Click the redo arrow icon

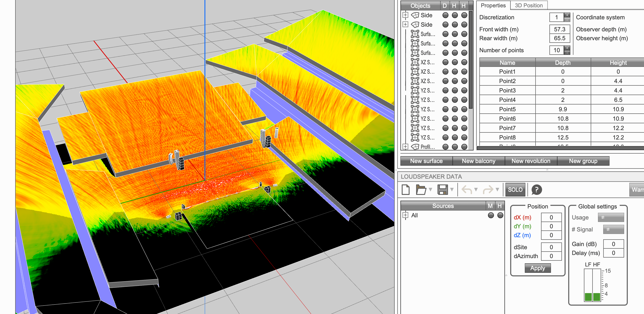click(488, 190)
